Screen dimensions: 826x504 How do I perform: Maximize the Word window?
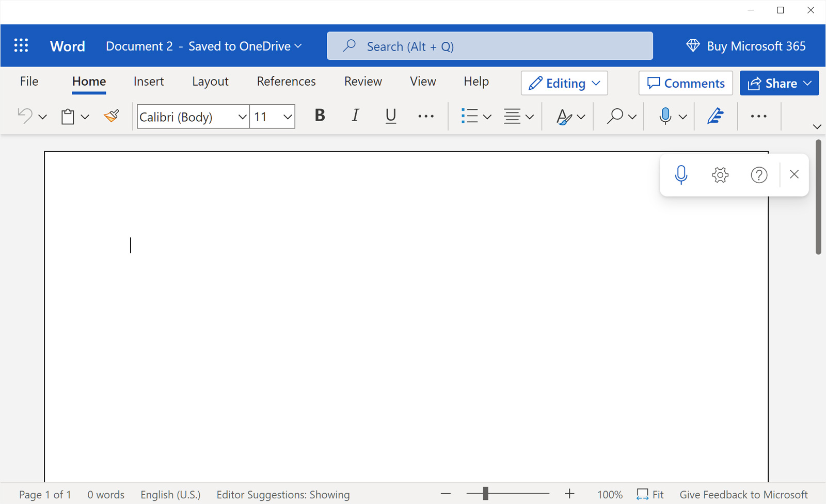coord(781,10)
